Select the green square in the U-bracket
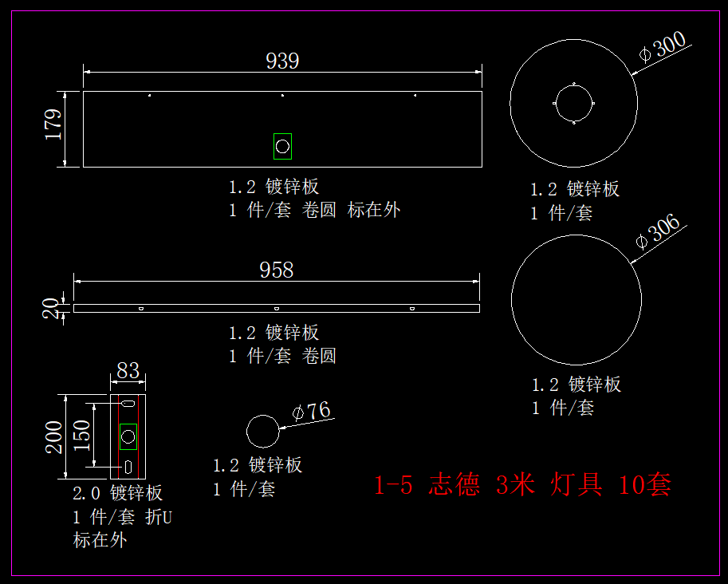 point(128,436)
